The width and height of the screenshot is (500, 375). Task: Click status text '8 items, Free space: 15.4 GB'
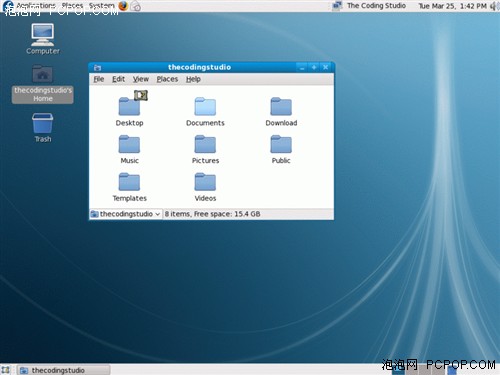coord(212,214)
